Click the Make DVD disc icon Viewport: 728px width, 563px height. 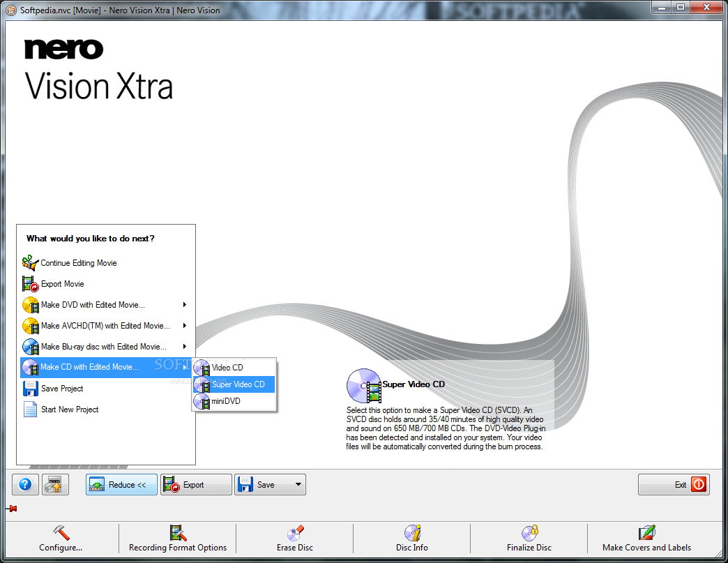[x=31, y=305]
